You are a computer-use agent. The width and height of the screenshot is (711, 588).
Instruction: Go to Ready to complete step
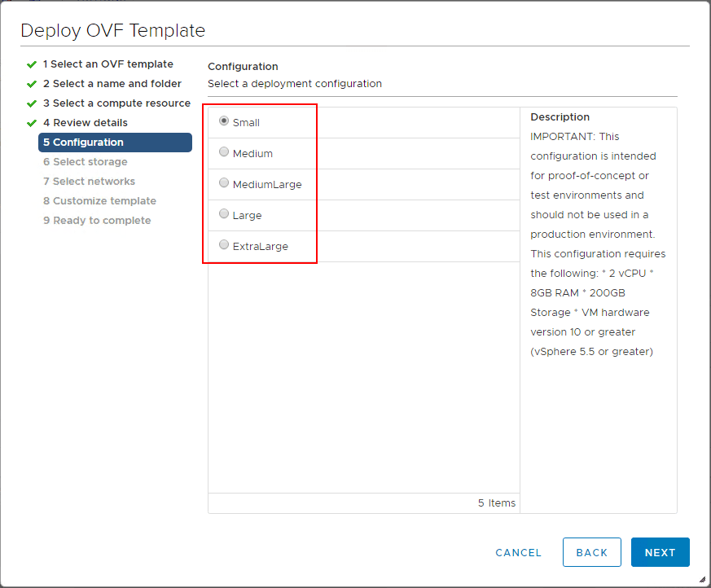tap(97, 220)
